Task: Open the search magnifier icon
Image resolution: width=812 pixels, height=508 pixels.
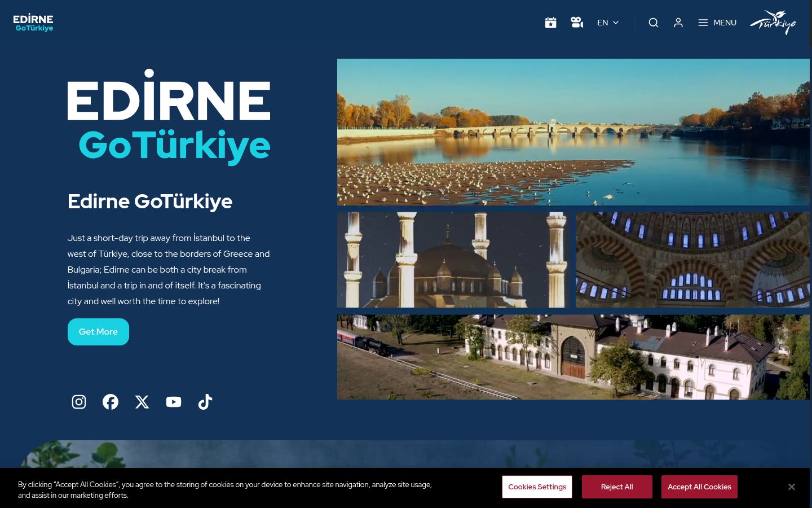Action: pos(654,23)
